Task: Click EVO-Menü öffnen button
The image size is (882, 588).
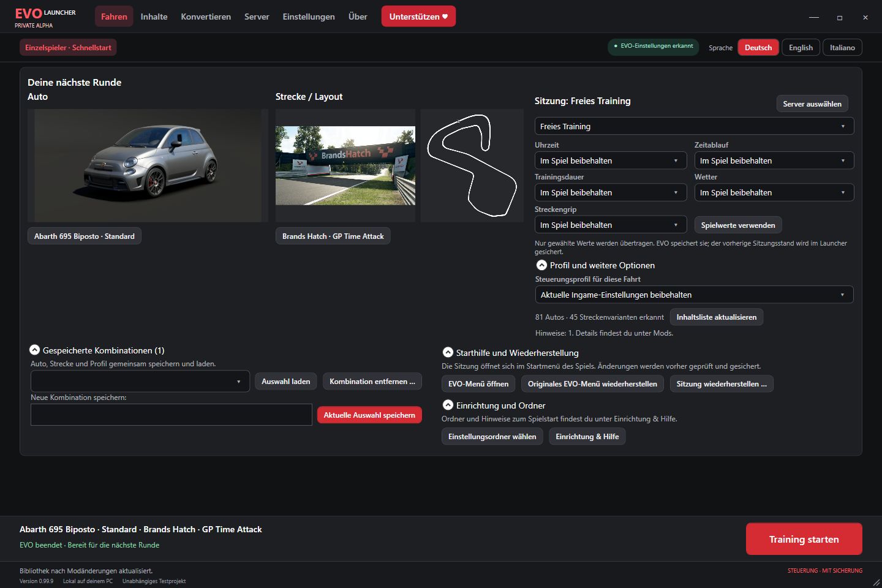Action: click(478, 384)
